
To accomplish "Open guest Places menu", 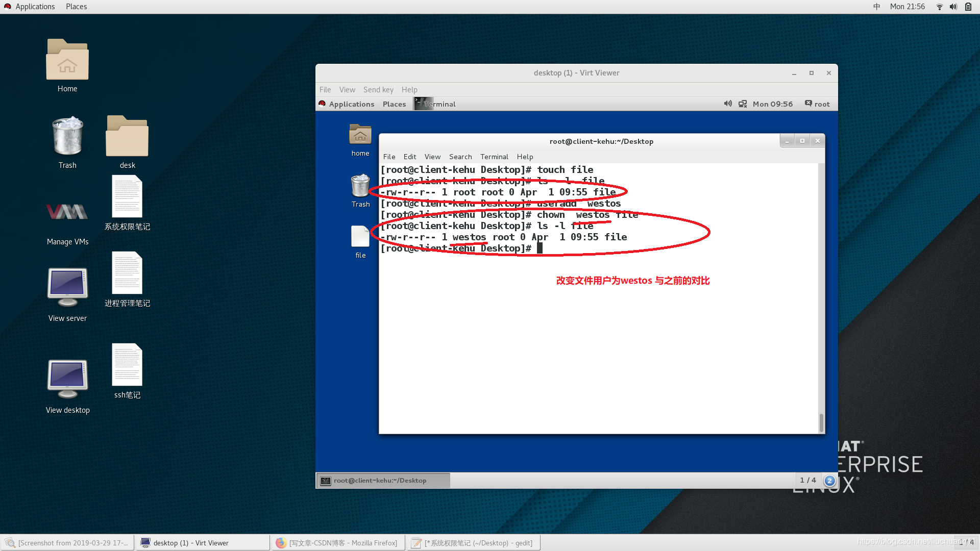I will 395,104.
